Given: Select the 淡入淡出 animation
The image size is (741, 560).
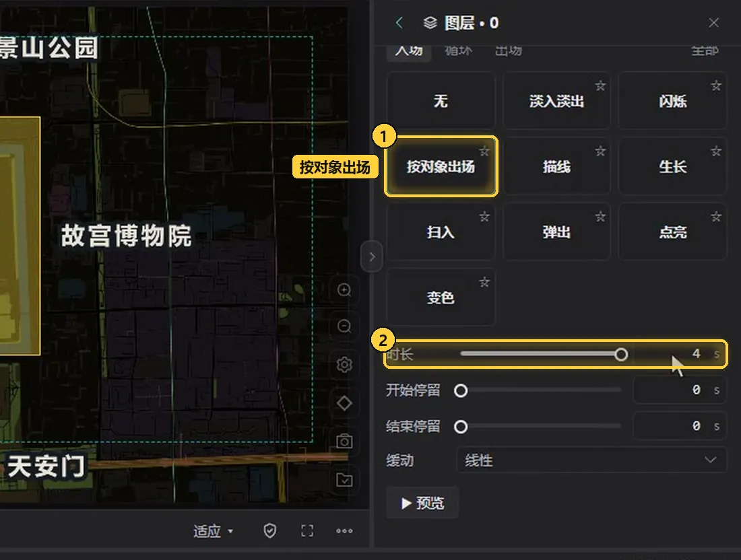Looking at the screenshot, I should tap(556, 100).
